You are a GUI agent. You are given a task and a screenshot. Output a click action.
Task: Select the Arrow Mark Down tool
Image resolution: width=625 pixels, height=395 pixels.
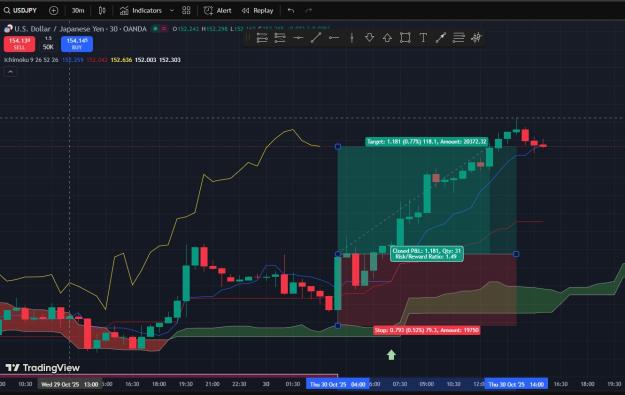(369, 38)
